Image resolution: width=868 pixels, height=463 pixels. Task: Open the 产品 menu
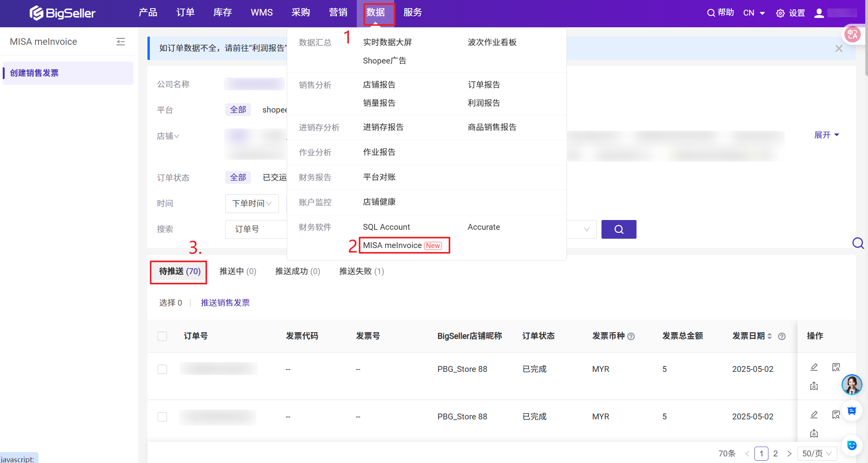pos(148,12)
